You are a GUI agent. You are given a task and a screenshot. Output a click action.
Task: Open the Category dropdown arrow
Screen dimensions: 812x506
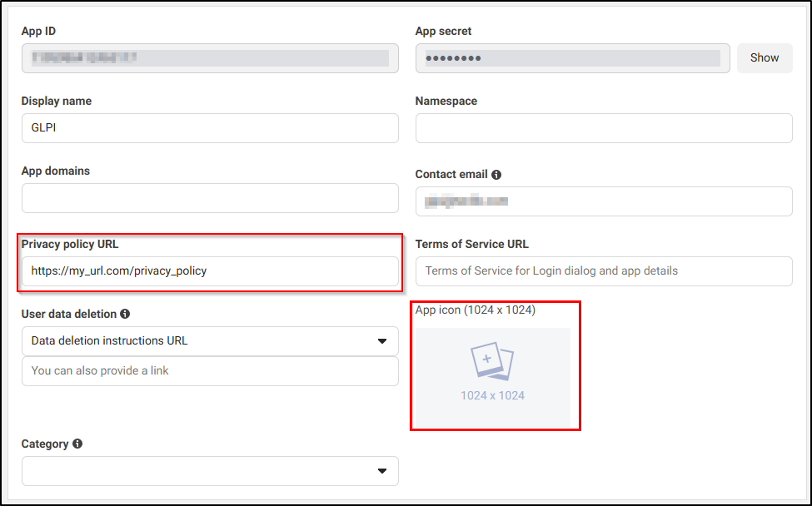[382, 471]
